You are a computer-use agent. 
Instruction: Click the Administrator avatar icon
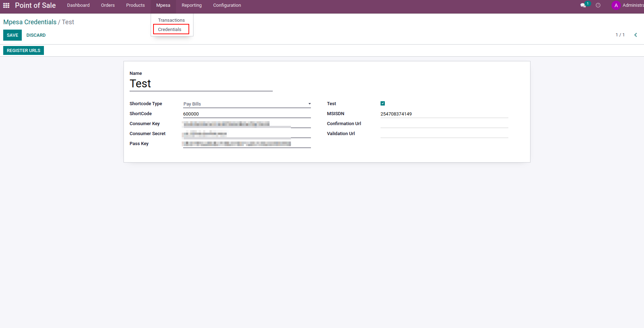(616, 5)
